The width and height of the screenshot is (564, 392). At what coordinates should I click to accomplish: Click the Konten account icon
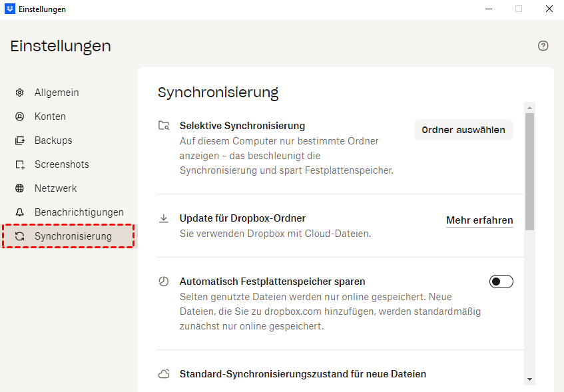click(x=20, y=116)
